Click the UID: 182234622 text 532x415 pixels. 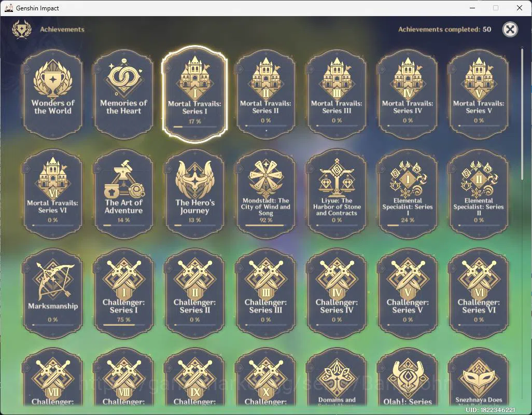tap(491, 410)
